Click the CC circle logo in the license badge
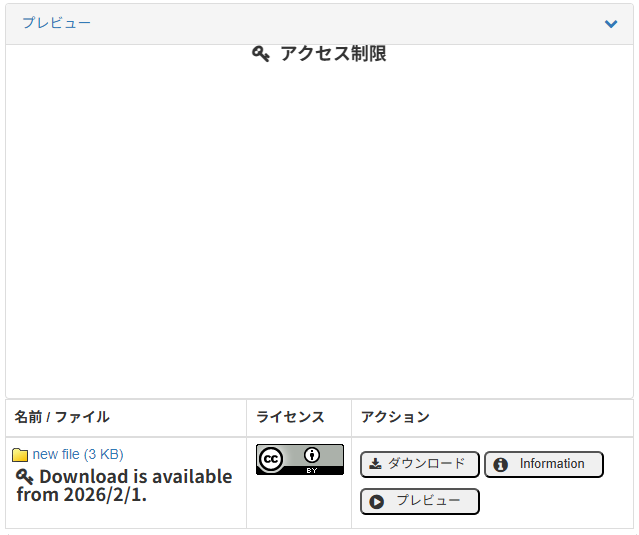Viewport: 639px width, 535px height. tap(271, 460)
